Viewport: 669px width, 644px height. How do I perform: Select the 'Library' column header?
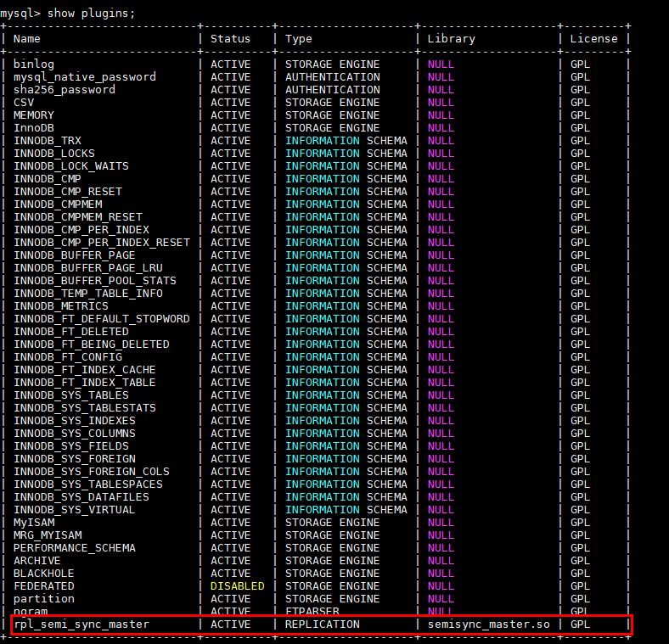(452, 39)
